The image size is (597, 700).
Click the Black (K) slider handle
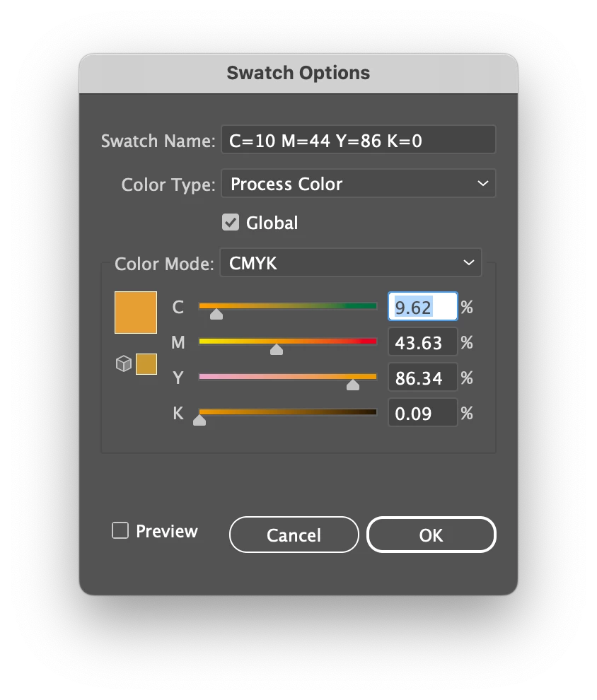199,419
